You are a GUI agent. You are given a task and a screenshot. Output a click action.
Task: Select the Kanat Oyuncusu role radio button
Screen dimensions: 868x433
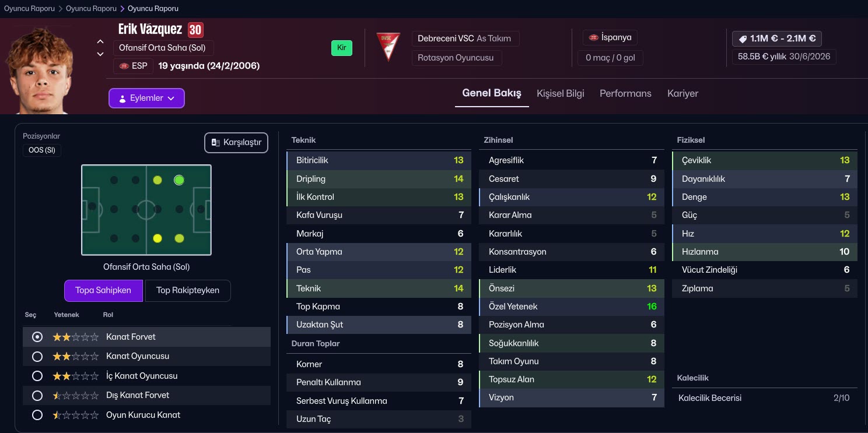click(x=37, y=356)
